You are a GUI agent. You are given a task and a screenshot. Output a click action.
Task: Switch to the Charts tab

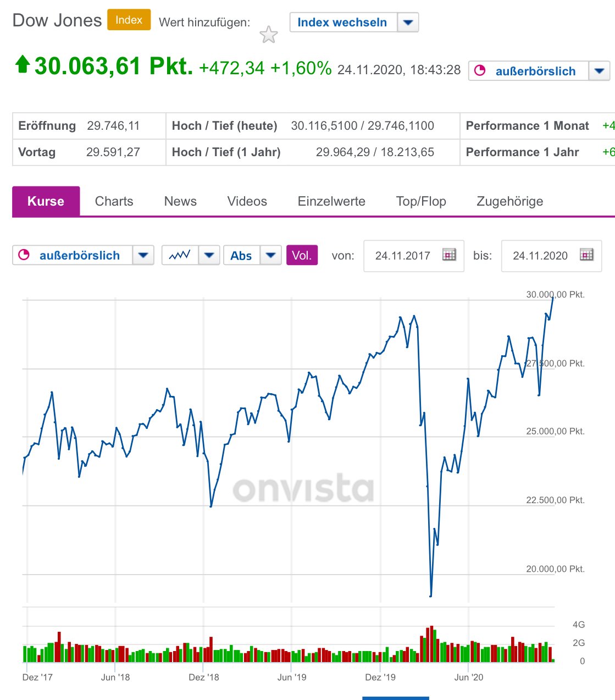(114, 201)
